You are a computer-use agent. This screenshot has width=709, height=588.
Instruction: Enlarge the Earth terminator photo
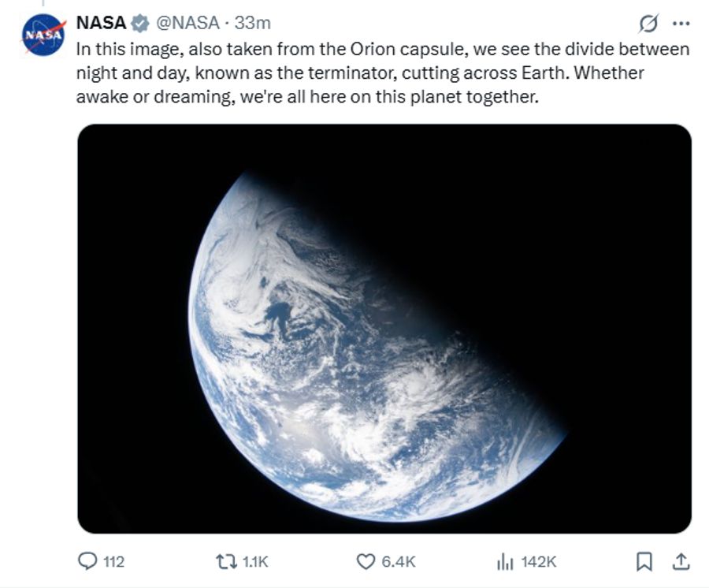tap(384, 328)
